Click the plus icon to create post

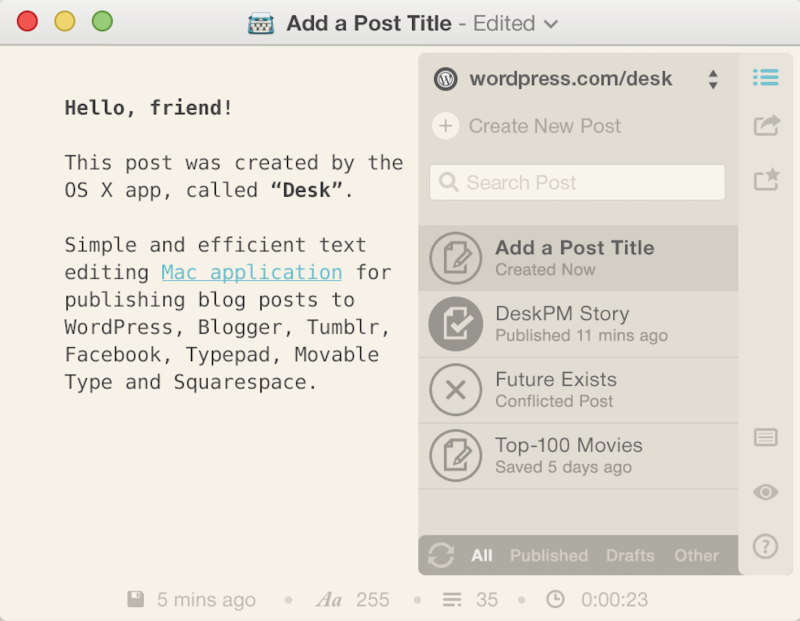(x=445, y=126)
